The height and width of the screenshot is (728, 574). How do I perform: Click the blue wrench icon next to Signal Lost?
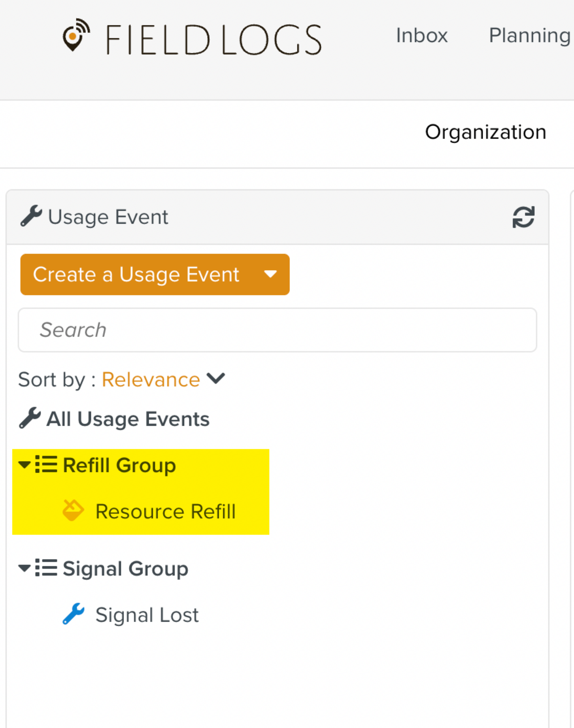[74, 614]
